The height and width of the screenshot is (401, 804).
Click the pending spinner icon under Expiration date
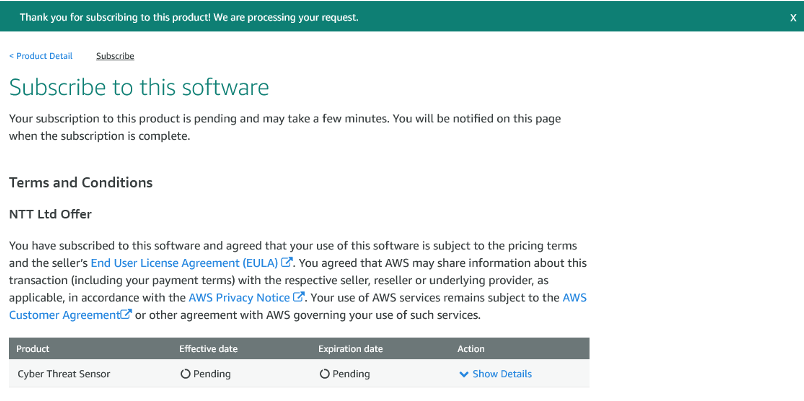pos(324,374)
